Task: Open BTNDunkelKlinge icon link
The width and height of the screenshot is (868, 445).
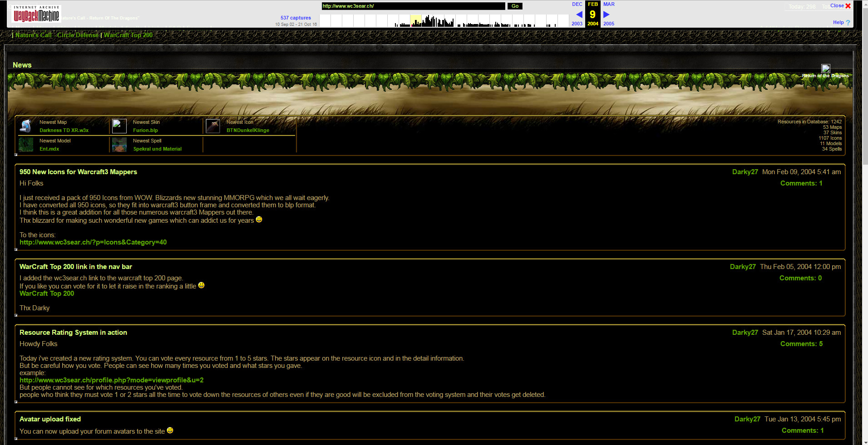Action: tap(248, 130)
